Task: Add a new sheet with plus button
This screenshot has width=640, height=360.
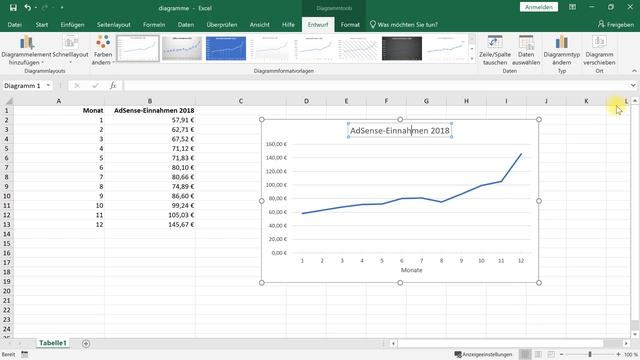Action: 86,344
